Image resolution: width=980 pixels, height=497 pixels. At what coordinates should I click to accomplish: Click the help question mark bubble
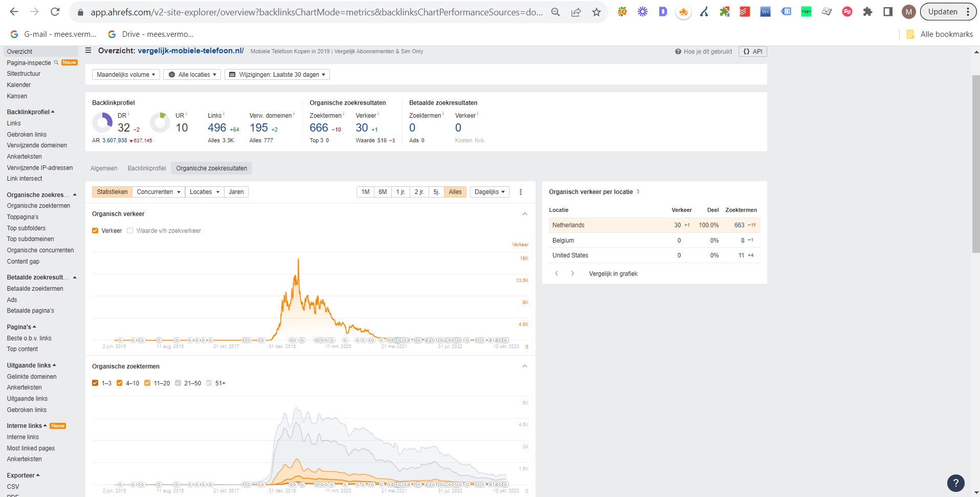(955, 483)
